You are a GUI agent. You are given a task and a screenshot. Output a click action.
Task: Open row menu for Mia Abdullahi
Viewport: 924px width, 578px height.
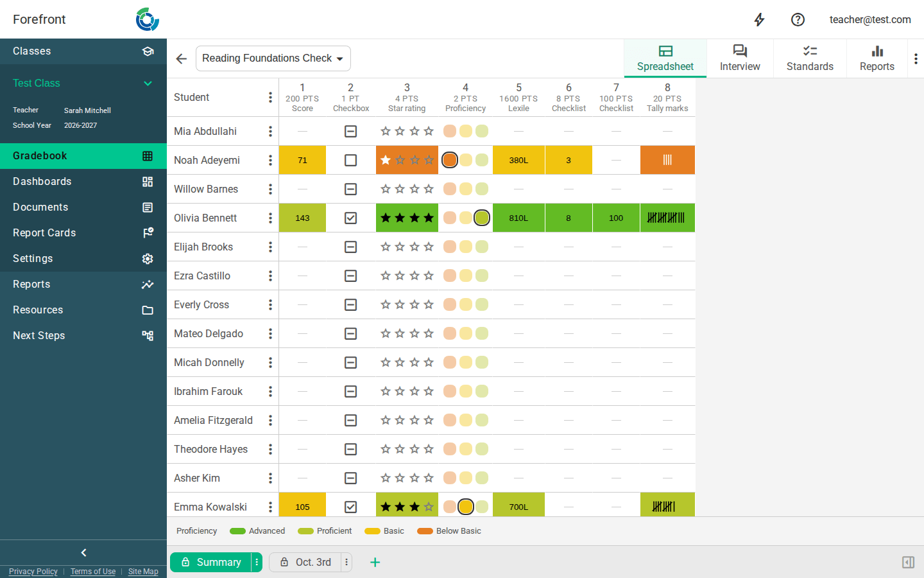coord(270,131)
